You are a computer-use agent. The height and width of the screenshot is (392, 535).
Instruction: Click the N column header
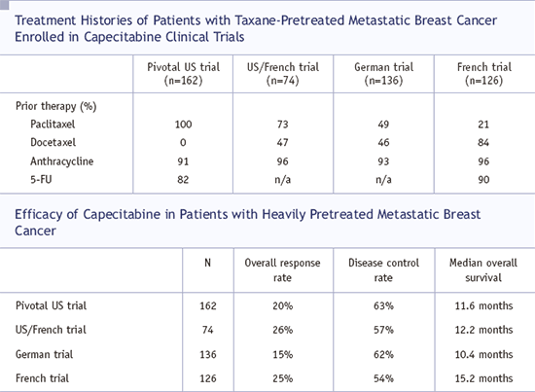pyautogui.click(x=207, y=263)
